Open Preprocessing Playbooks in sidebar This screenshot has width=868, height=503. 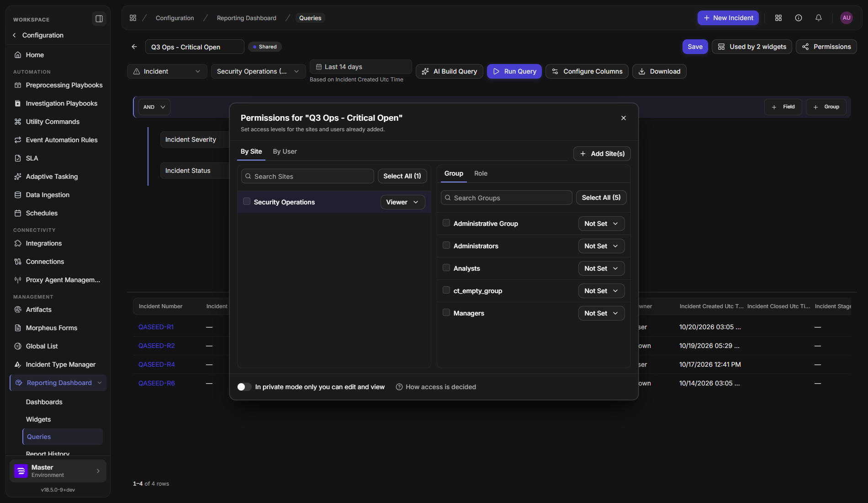coord(58,85)
